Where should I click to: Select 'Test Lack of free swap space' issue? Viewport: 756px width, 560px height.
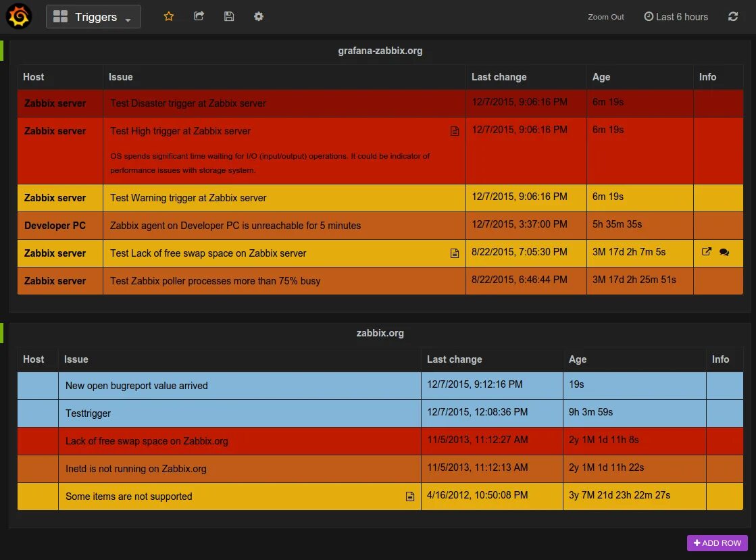coord(208,253)
